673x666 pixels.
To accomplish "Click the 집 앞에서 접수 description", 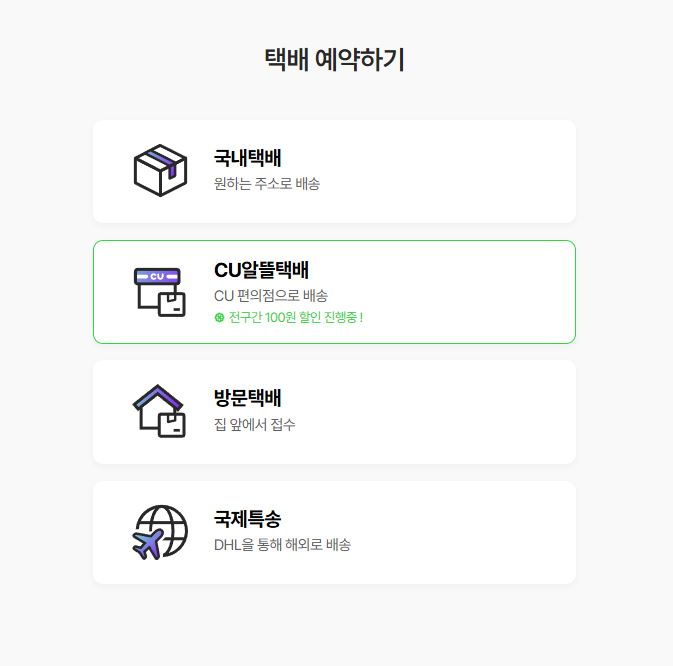I will [x=255, y=424].
